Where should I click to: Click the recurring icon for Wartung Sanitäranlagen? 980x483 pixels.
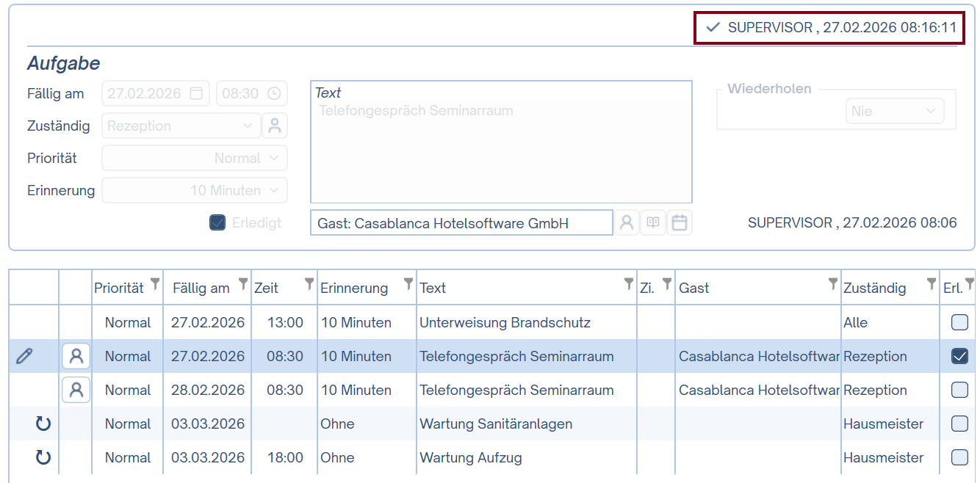[x=43, y=424]
